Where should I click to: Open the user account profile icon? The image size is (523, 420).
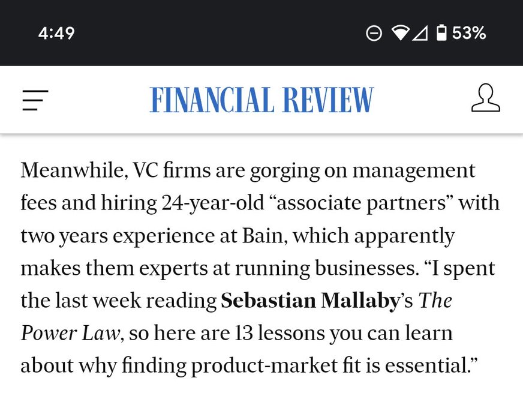coord(485,98)
